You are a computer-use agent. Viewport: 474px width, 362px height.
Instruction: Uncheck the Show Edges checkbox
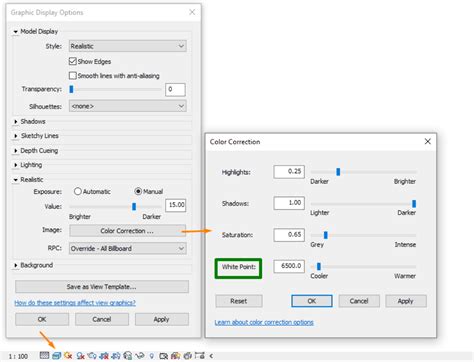pyautogui.click(x=72, y=61)
